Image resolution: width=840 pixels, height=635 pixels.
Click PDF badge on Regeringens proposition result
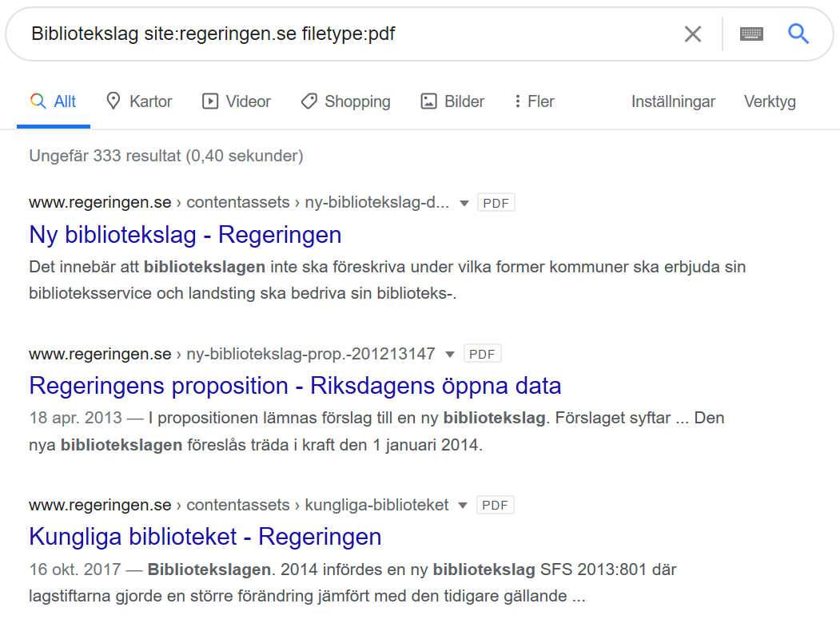coord(482,354)
